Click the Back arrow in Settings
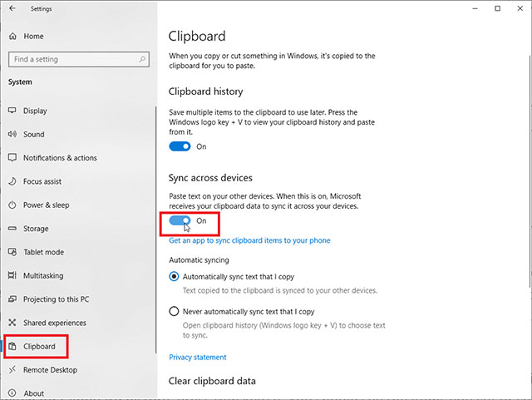Image resolution: width=532 pixels, height=400 pixels. coord(12,9)
